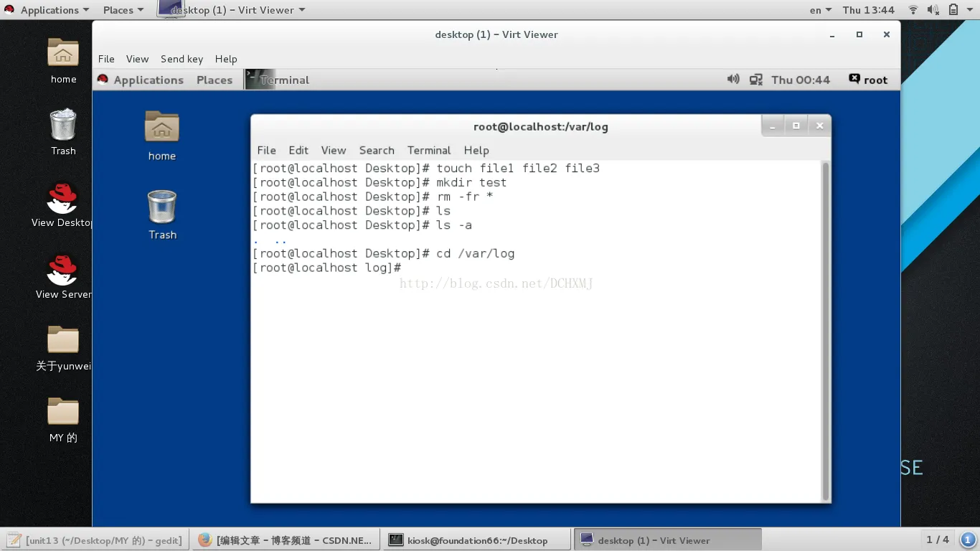Click the 'touch file1 file2 file3' command line

pyautogui.click(x=426, y=168)
